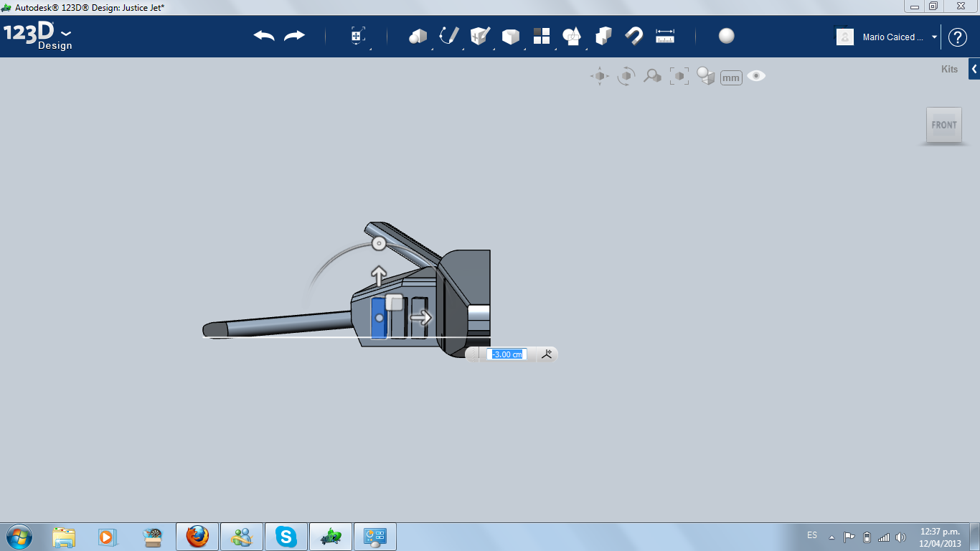The width and height of the screenshot is (980, 551).
Task: Toggle the mm units button
Action: [731, 77]
